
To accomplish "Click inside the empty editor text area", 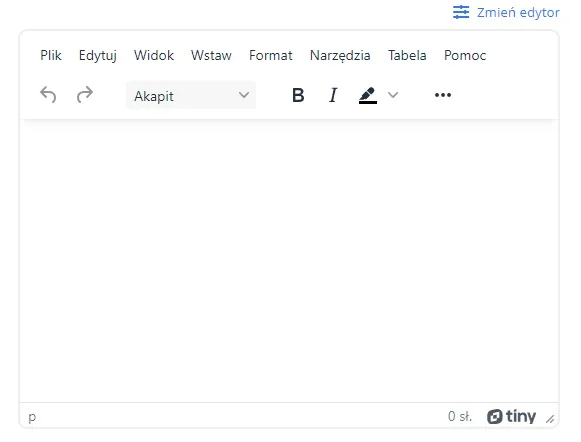I will (x=289, y=261).
